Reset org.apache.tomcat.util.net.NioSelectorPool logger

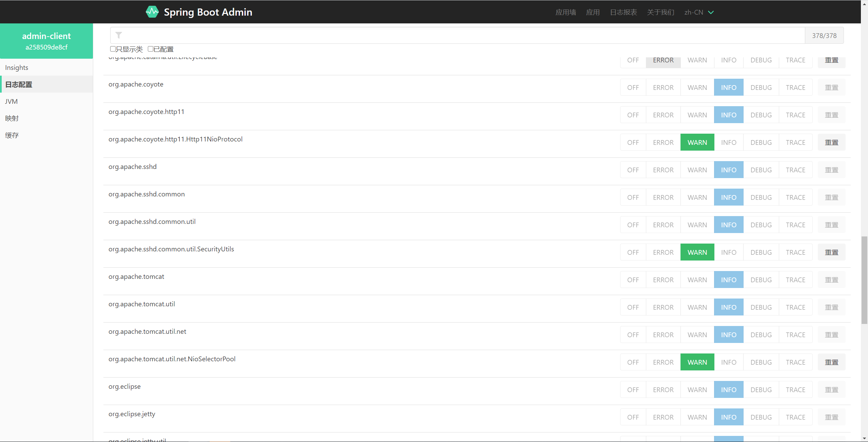831,362
